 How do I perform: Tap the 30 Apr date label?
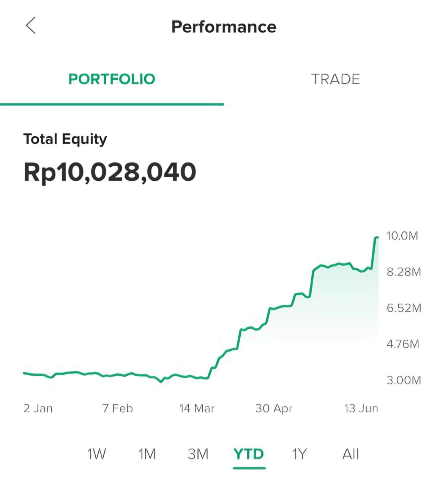coord(274,408)
